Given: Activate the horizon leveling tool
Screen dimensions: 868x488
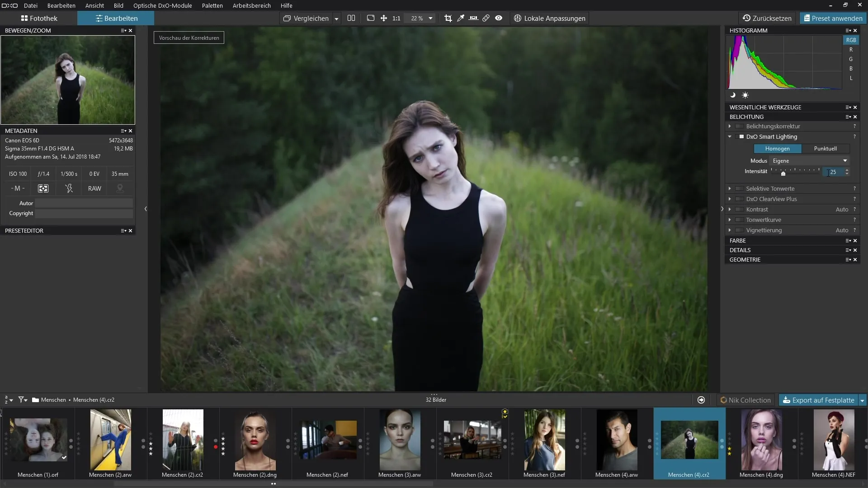Looking at the screenshot, I should 473,18.
